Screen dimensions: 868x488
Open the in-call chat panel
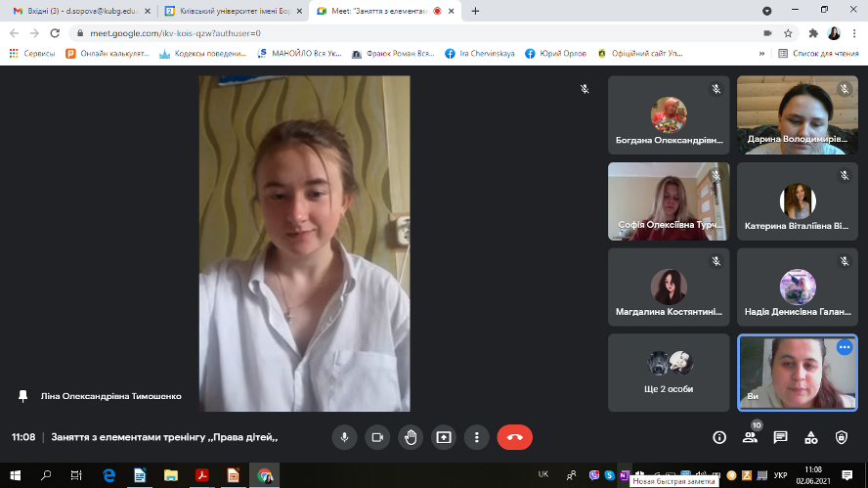point(781,437)
